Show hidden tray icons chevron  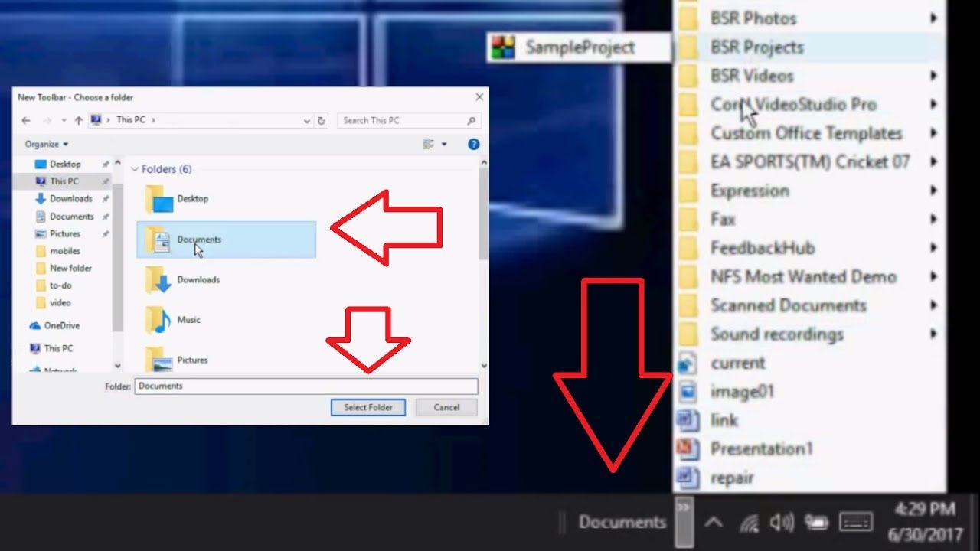click(713, 523)
